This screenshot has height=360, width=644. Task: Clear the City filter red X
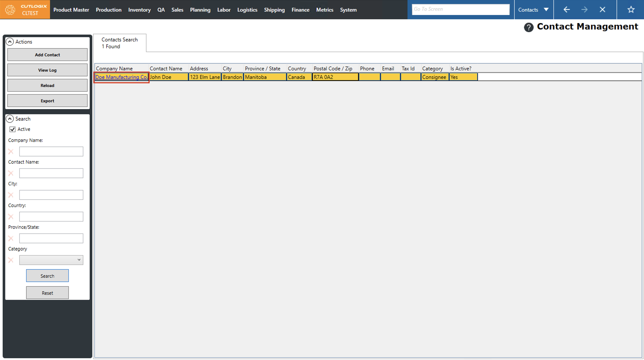(11, 195)
